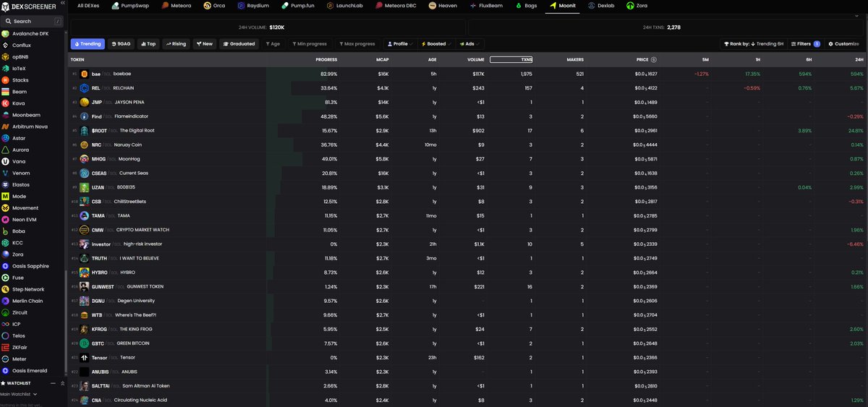Viewport: 868px width, 407px height.
Task: Select the Conflux chain icon
Action: click(x=5, y=45)
